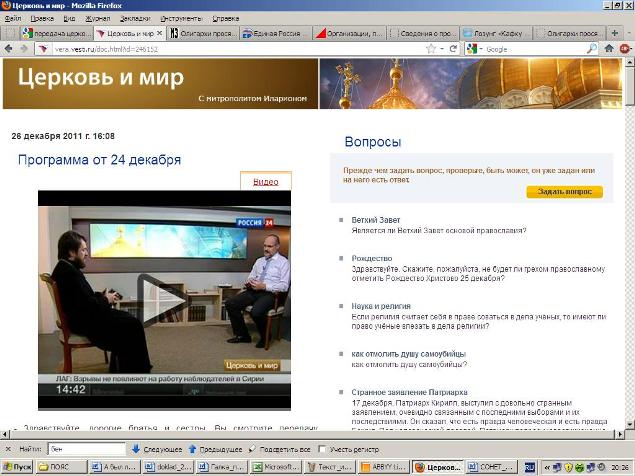Switch to ABBYY Lingvo in the taskbar

(x=383, y=467)
